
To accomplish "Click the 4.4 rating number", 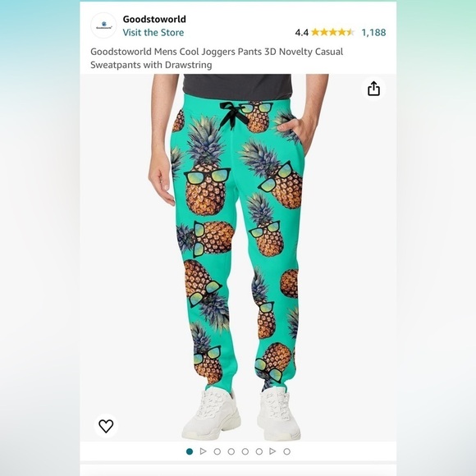I will 301,33.
